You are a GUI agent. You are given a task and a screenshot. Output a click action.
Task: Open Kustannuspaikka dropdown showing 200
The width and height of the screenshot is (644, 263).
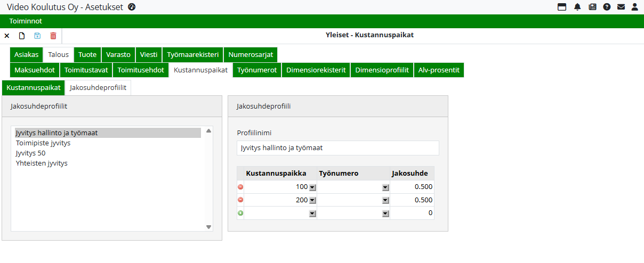(312, 200)
